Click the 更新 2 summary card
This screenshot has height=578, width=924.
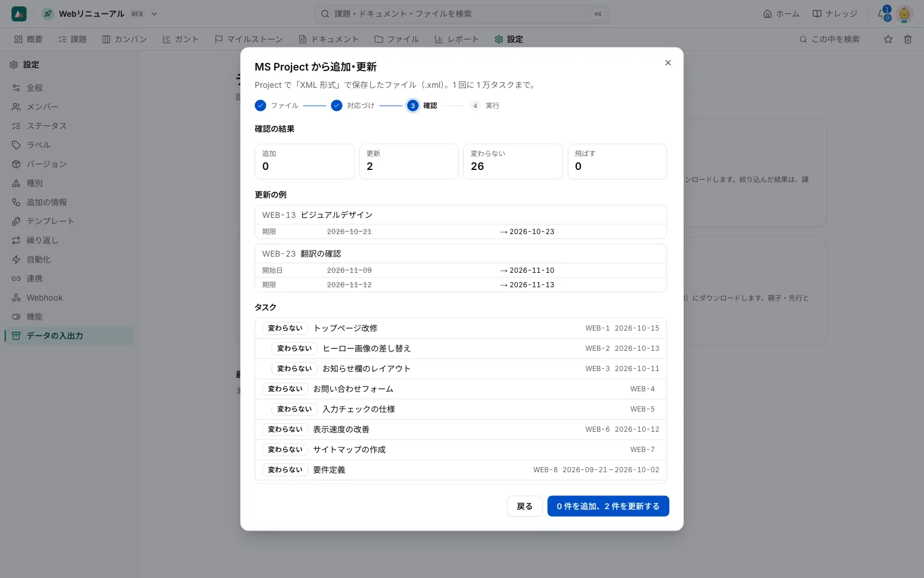tap(409, 161)
